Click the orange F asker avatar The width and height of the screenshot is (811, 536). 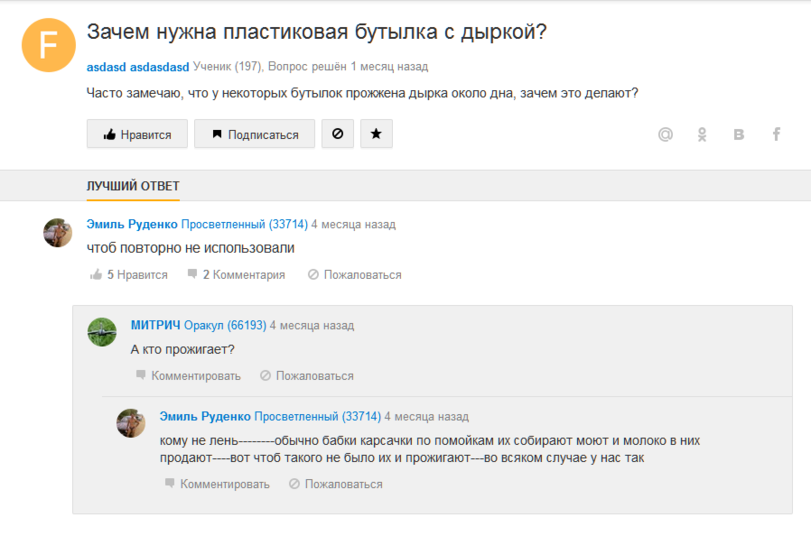click(49, 45)
